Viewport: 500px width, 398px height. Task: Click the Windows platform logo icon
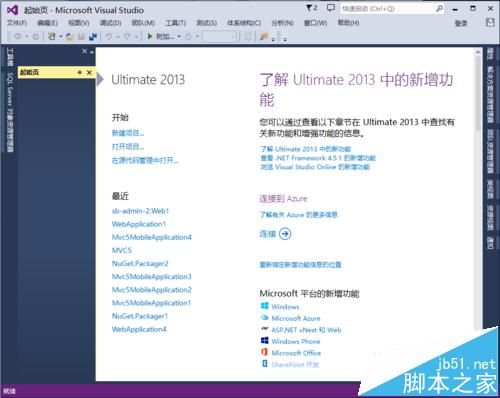pyautogui.click(x=265, y=306)
